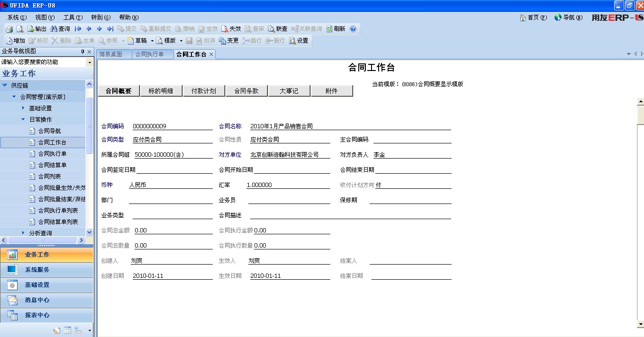The height and width of the screenshot is (337, 644).
Task: Jump to the last record
Action: point(110,29)
